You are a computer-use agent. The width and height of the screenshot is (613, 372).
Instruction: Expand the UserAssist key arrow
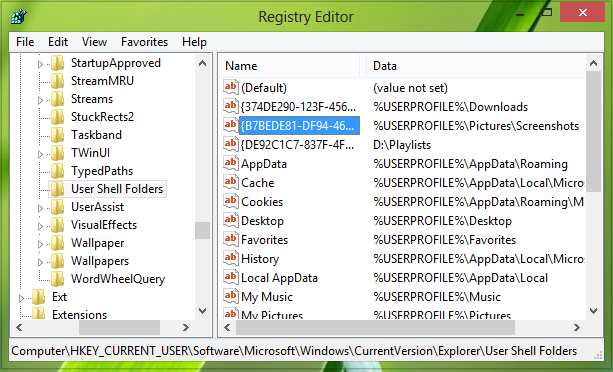point(40,208)
